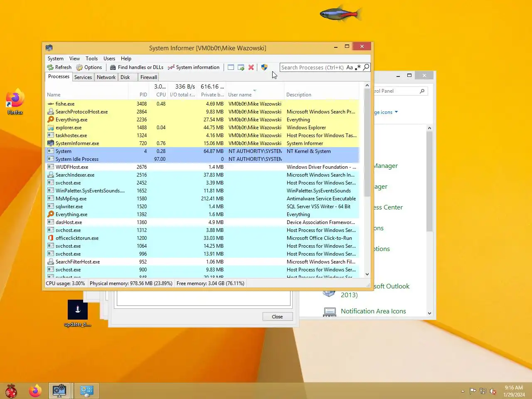Click the find window toolbar icon
This screenshot has height=399, width=532.
click(x=231, y=67)
